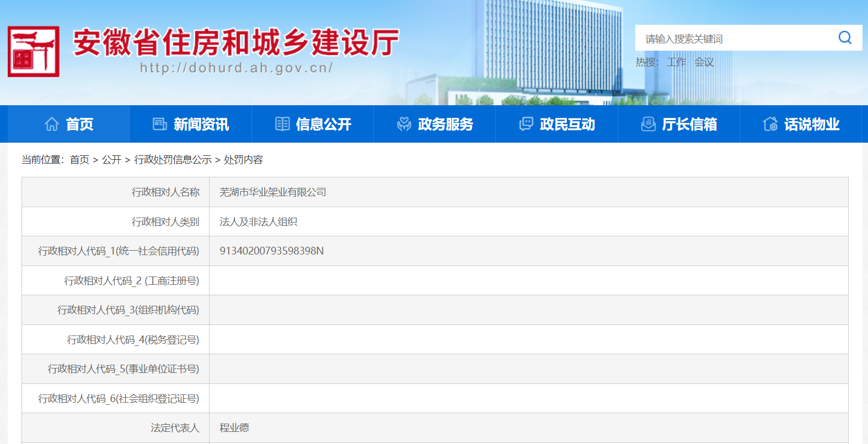Click the news icon beside 新闻资讯
Screen dimensions: 868x444
point(160,124)
